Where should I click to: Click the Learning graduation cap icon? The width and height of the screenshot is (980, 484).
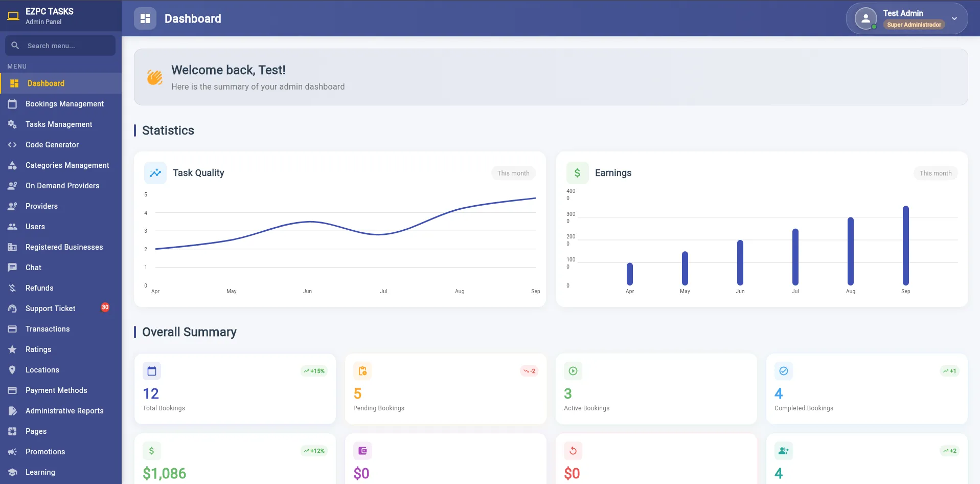[13, 472]
